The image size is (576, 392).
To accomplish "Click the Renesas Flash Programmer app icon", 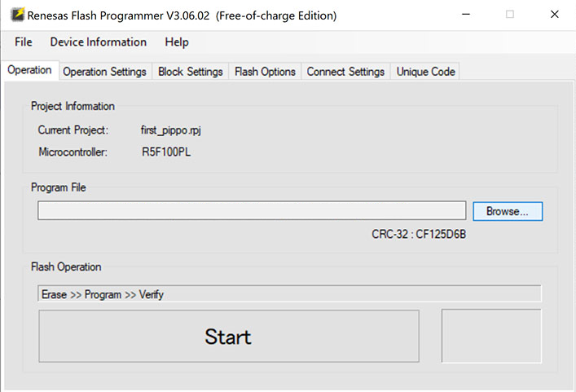I will point(18,15).
